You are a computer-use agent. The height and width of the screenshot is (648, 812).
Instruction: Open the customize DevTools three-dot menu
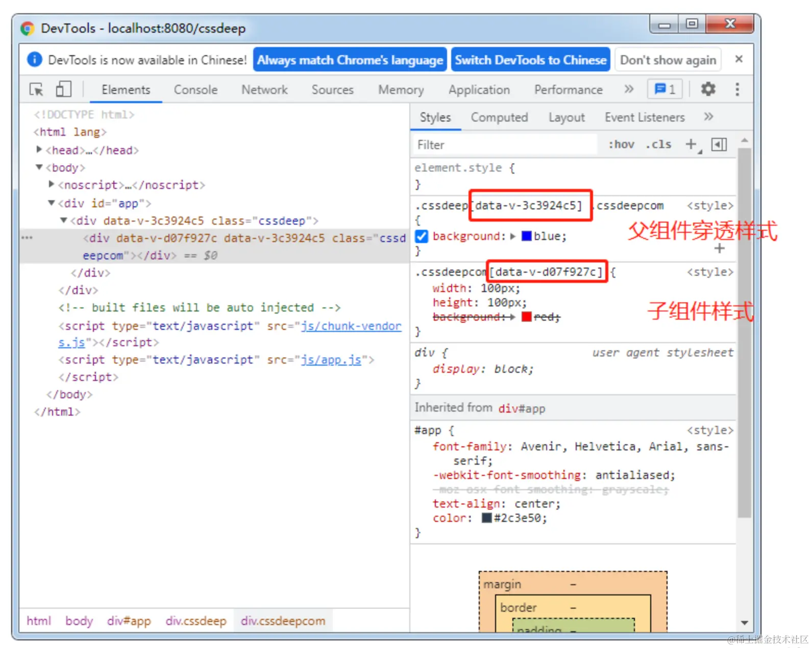737,89
